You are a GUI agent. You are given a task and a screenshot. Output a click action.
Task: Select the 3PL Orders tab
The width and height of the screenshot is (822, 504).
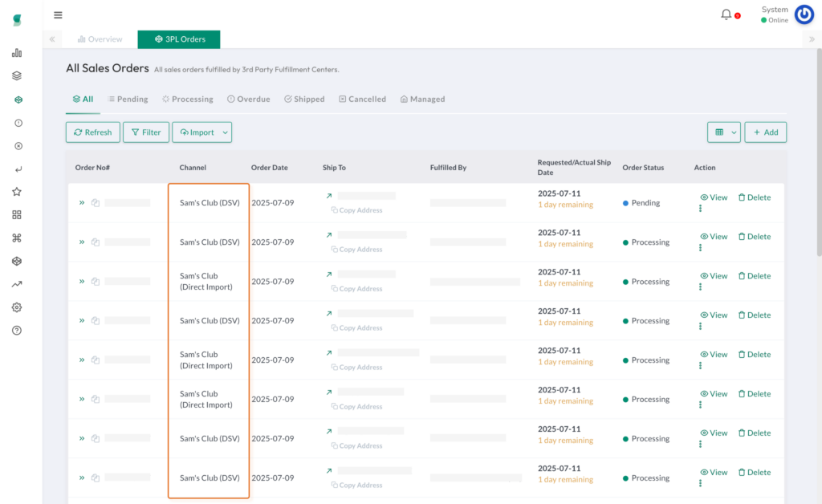click(179, 39)
